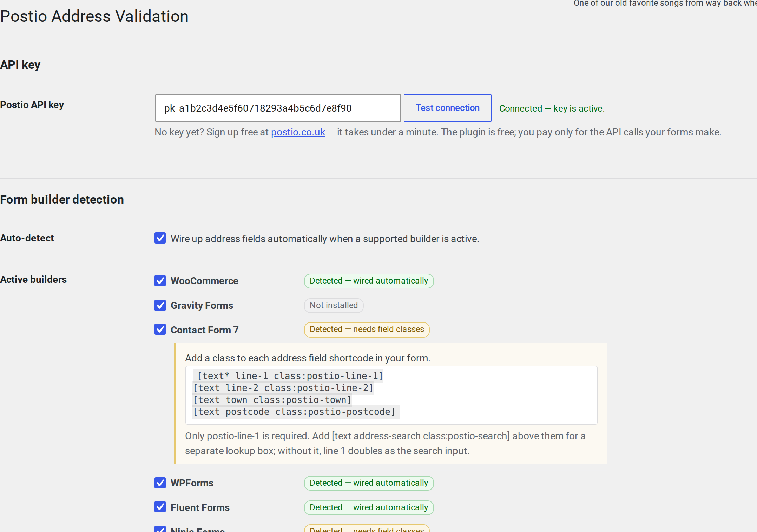Click the WPForms builder label
The width and height of the screenshot is (757, 532).
pos(192,483)
